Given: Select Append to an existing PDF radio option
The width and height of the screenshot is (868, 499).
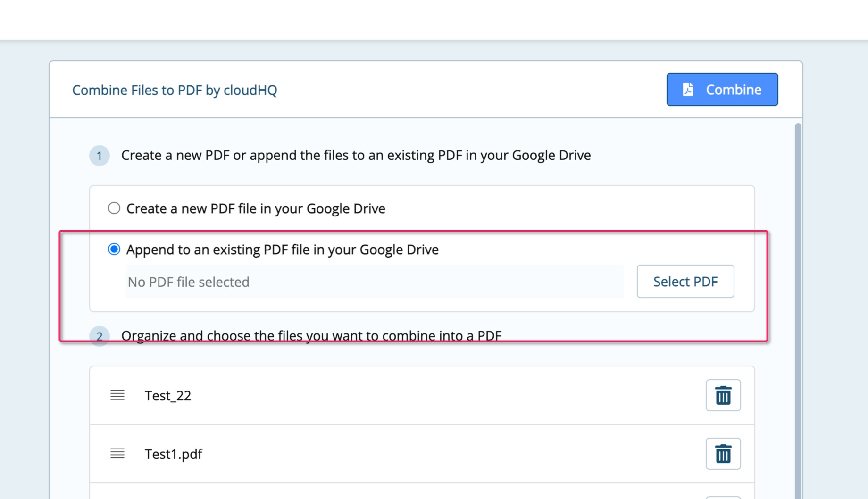Looking at the screenshot, I should (x=114, y=249).
